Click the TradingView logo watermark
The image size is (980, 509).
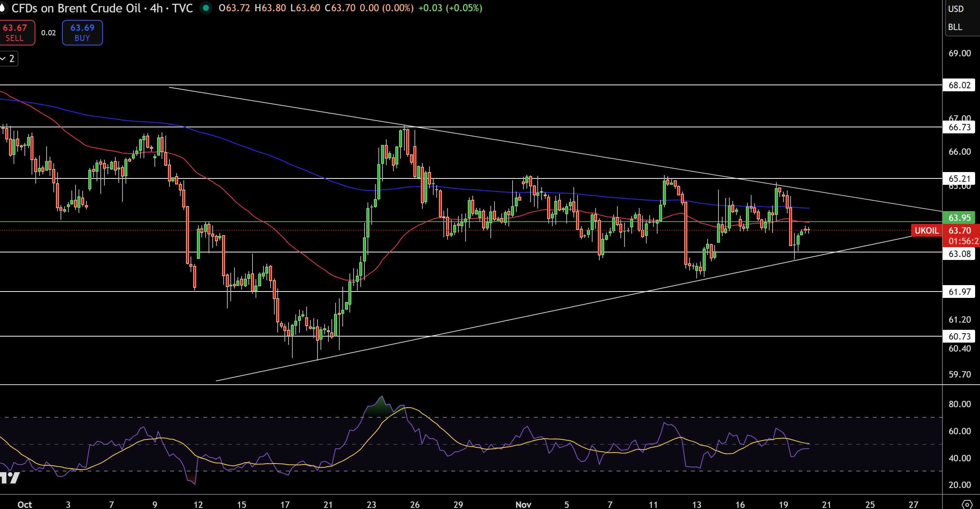click(x=9, y=478)
